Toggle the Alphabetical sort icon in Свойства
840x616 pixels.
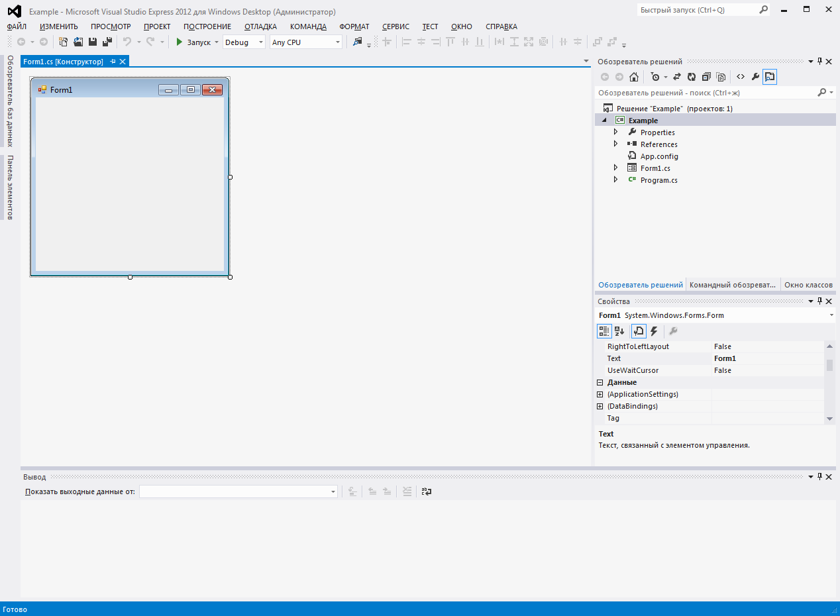coord(619,331)
